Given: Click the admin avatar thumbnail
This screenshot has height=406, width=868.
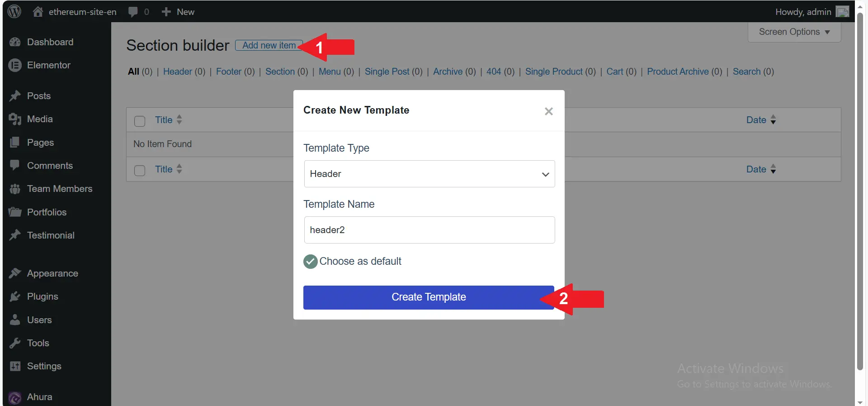Looking at the screenshot, I should pos(842,12).
